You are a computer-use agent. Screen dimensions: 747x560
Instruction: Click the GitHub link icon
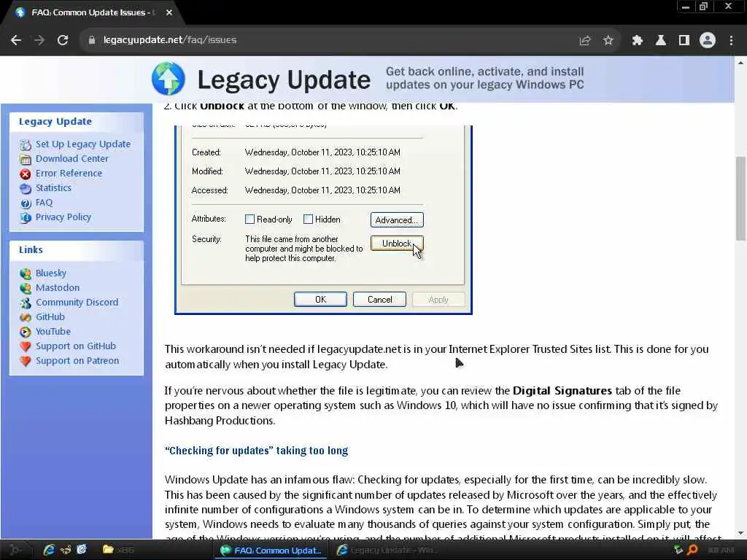(x=26, y=317)
